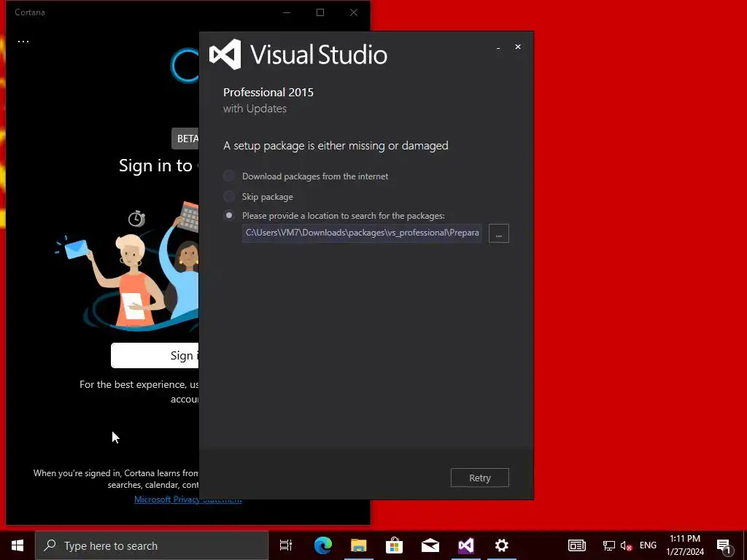Click the package location path field
Image resolution: width=747 pixels, height=560 pixels.
pyautogui.click(x=362, y=233)
